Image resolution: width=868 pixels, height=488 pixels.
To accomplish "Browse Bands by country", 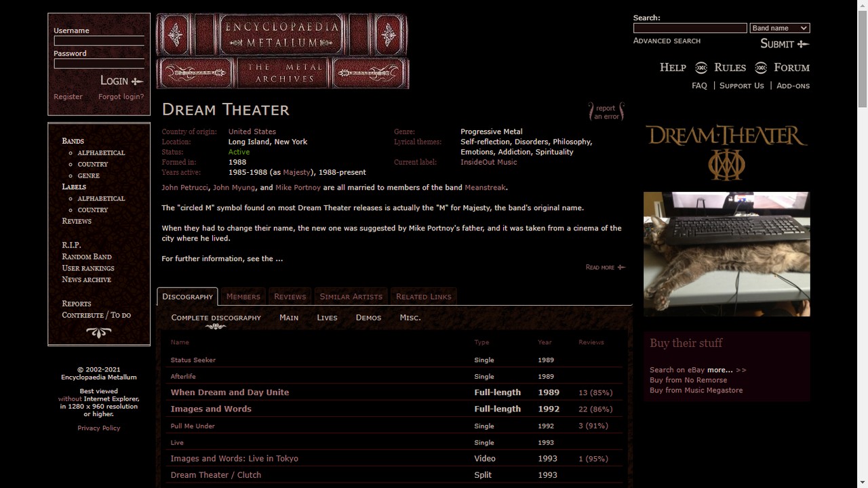I will point(93,164).
